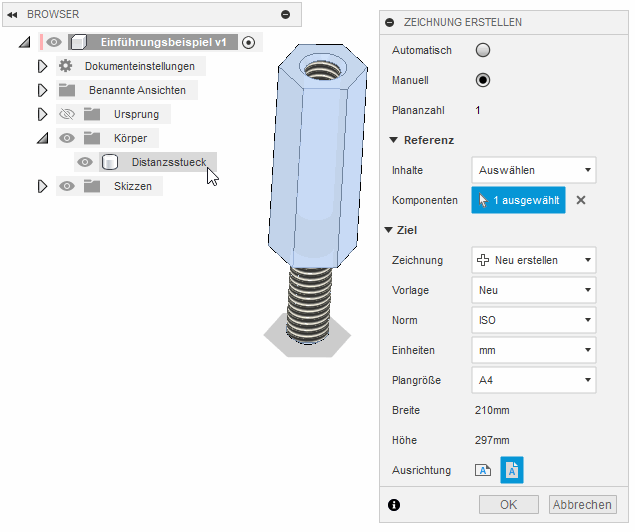Viewport: 635px width, 532px height.
Task: Open the Norm dropdown set to ISO
Action: (x=533, y=320)
